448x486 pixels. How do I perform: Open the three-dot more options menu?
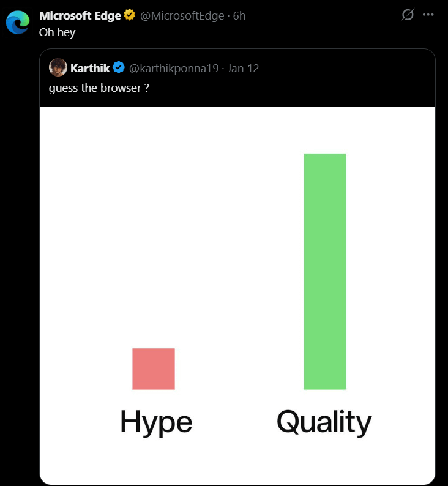coord(428,15)
